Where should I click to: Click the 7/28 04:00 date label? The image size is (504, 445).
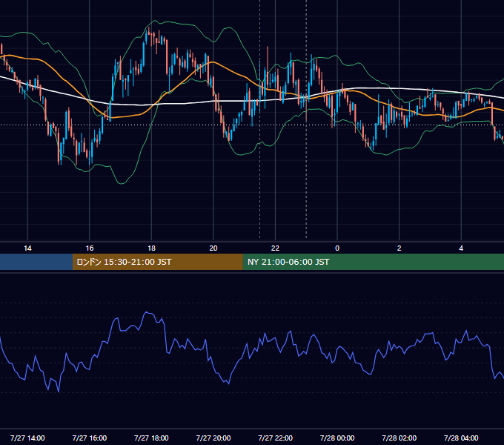pos(461,438)
